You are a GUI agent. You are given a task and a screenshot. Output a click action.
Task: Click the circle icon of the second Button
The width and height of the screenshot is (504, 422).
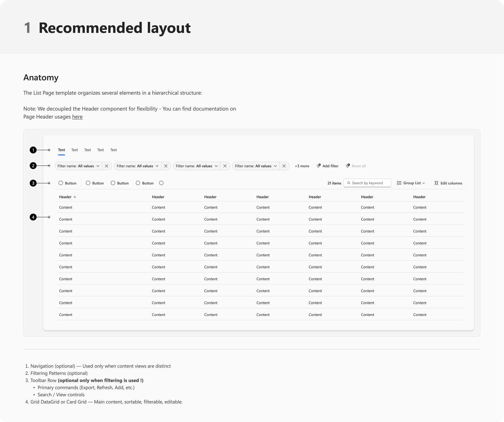[88, 183]
